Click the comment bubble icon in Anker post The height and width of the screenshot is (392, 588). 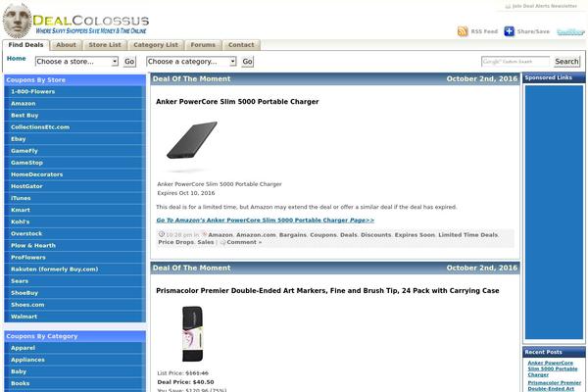click(x=222, y=242)
